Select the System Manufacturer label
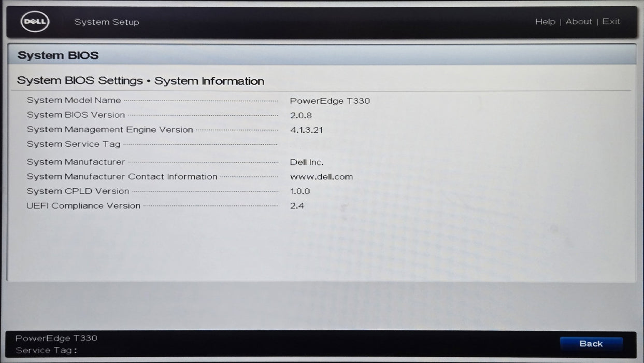Image resolution: width=644 pixels, height=363 pixels. click(x=76, y=162)
